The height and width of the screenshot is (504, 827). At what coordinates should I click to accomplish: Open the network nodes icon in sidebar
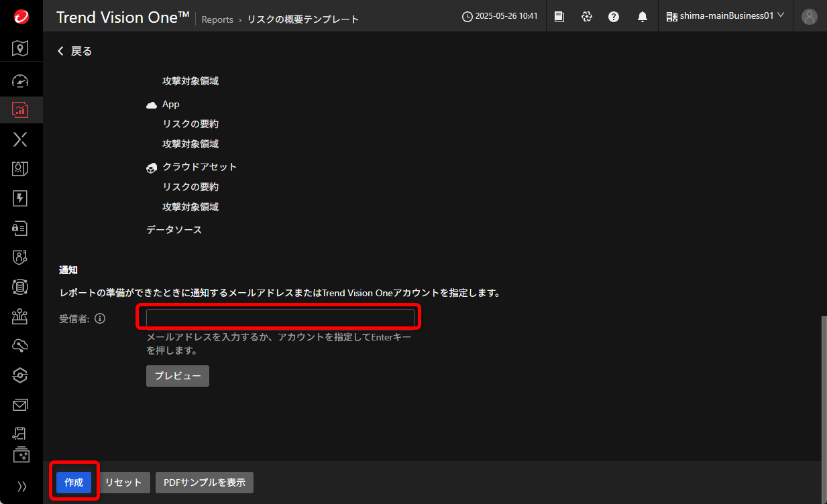tap(21, 316)
